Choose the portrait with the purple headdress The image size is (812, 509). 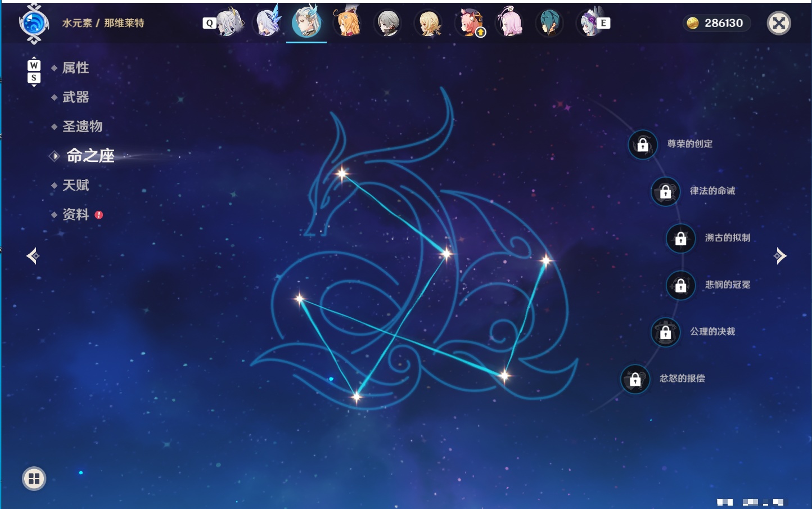(x=589, y=22)
